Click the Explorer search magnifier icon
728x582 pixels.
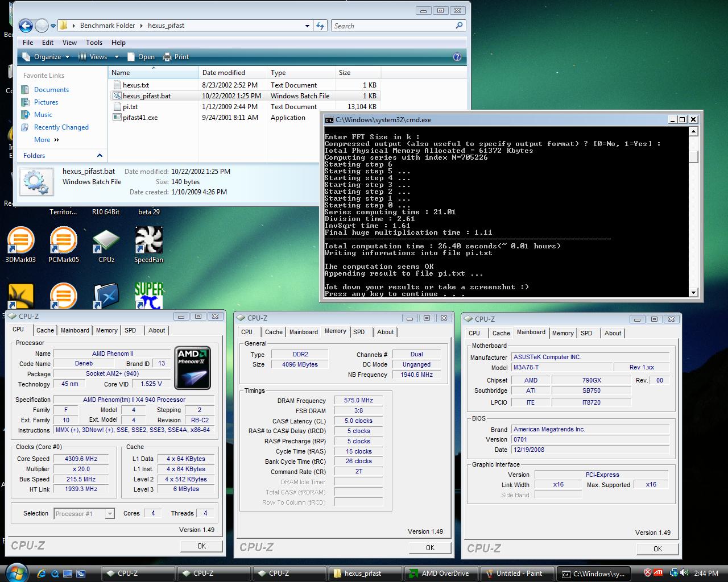[x=459, y=26]
